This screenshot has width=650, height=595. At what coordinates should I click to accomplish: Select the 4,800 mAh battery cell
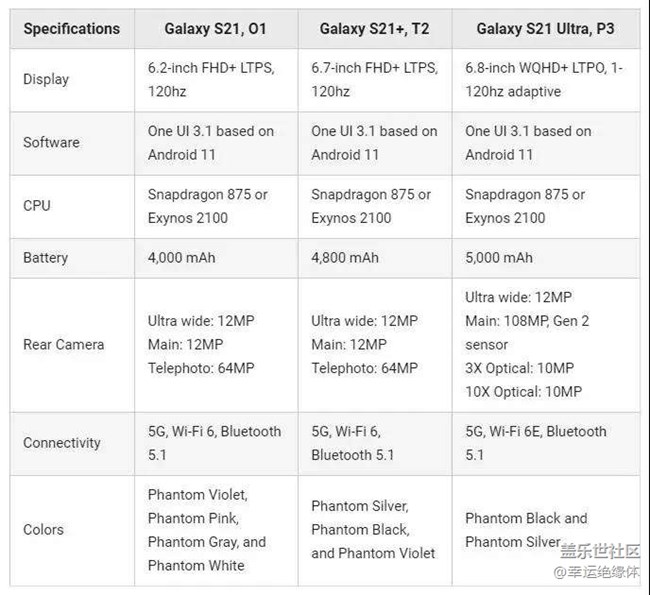[345, 257]
